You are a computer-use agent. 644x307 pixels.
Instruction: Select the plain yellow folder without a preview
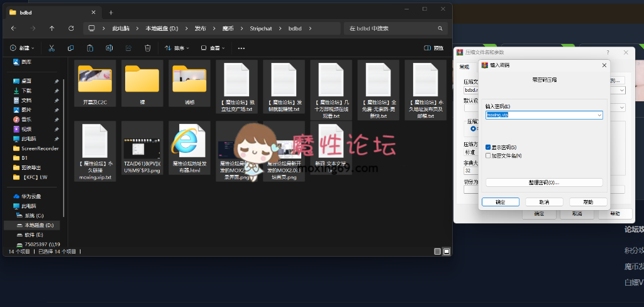[x=142, y=84]
